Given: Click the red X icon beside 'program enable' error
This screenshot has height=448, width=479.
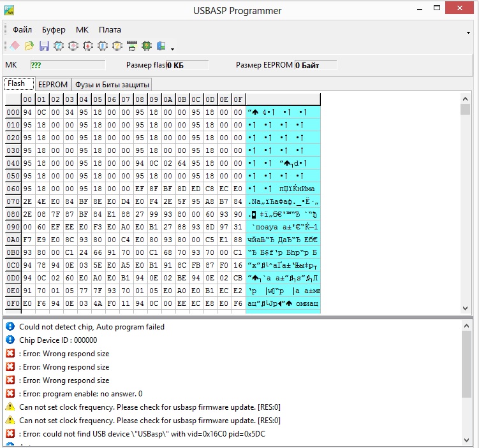Looking at the screenshot, I should (10, 393).
